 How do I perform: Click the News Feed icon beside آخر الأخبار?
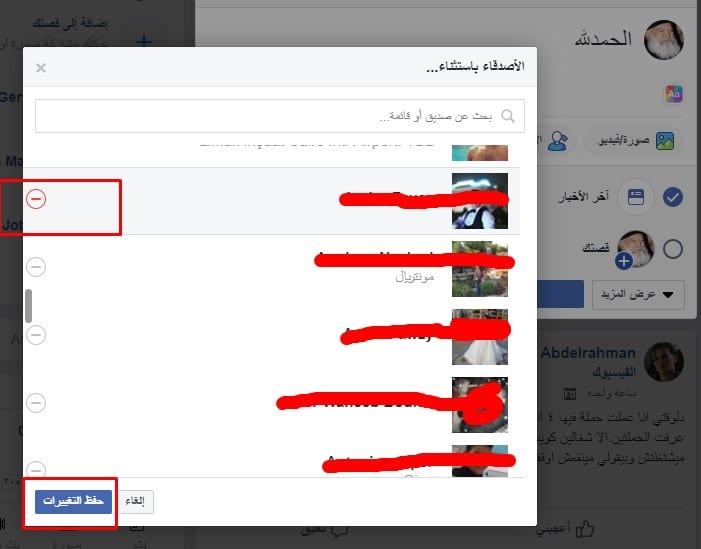(x=636, y=197)
